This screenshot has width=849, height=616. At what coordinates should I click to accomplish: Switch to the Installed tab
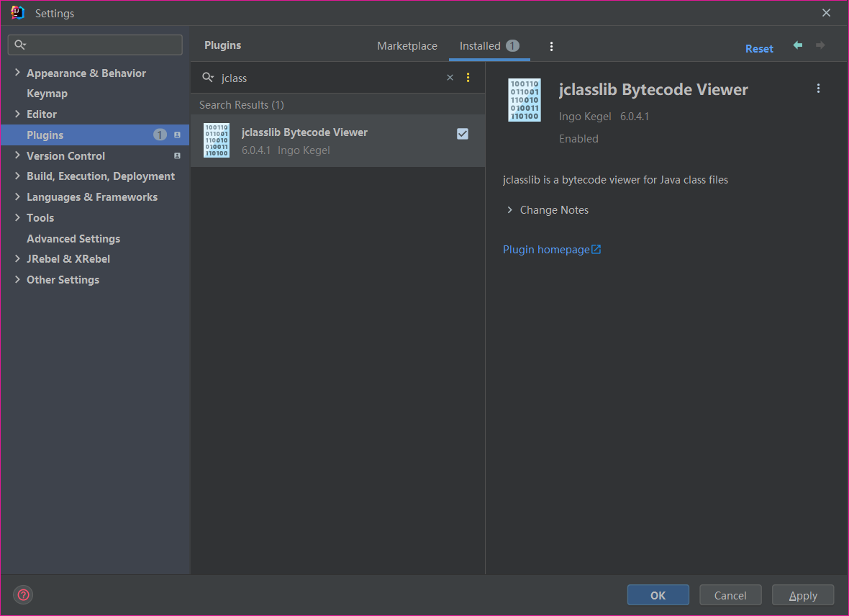489,46
